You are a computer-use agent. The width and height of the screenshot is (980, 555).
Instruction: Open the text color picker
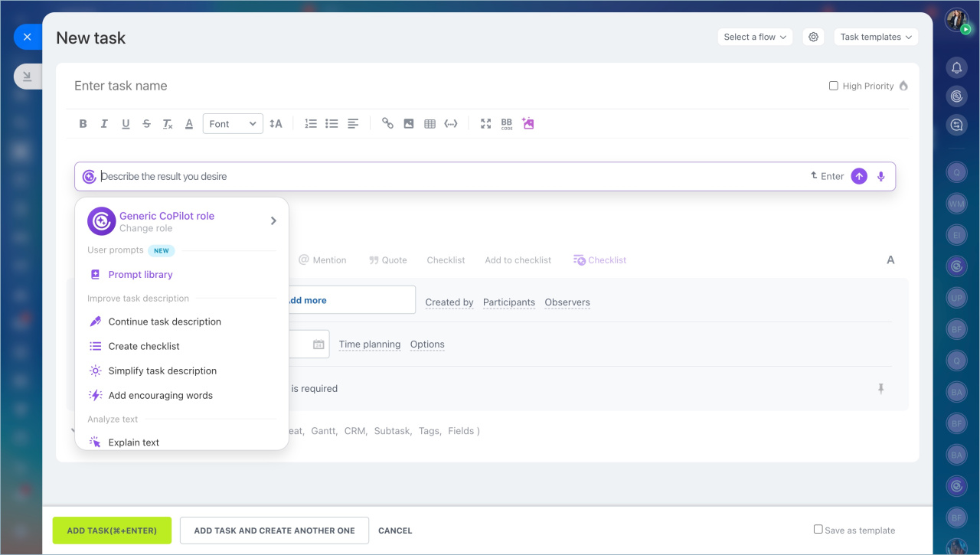click(x=189, y=124)
